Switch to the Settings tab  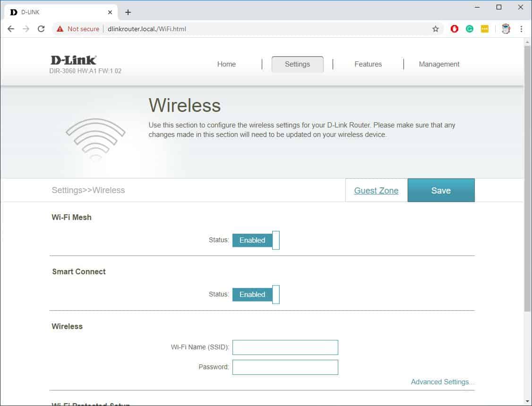tap(297, 64)
